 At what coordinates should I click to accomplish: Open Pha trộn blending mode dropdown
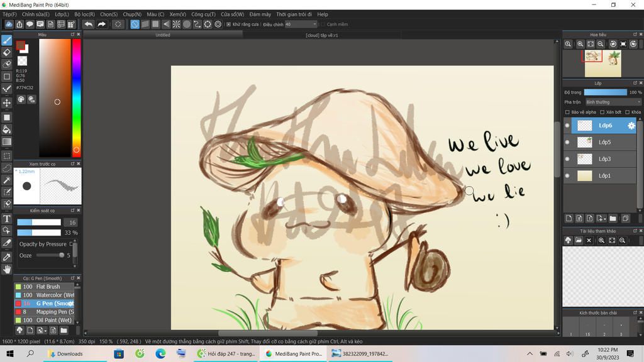click(x=613, y=102)
